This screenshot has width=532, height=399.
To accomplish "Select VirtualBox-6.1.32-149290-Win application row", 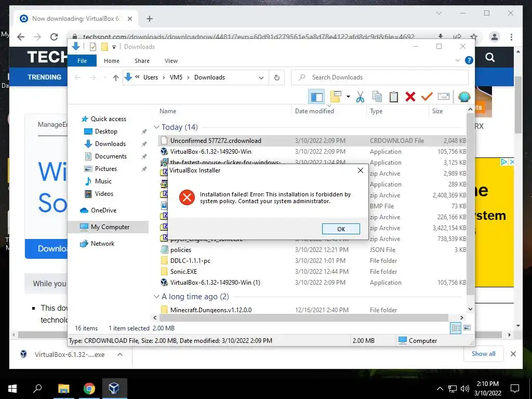I will pos(312,152).
